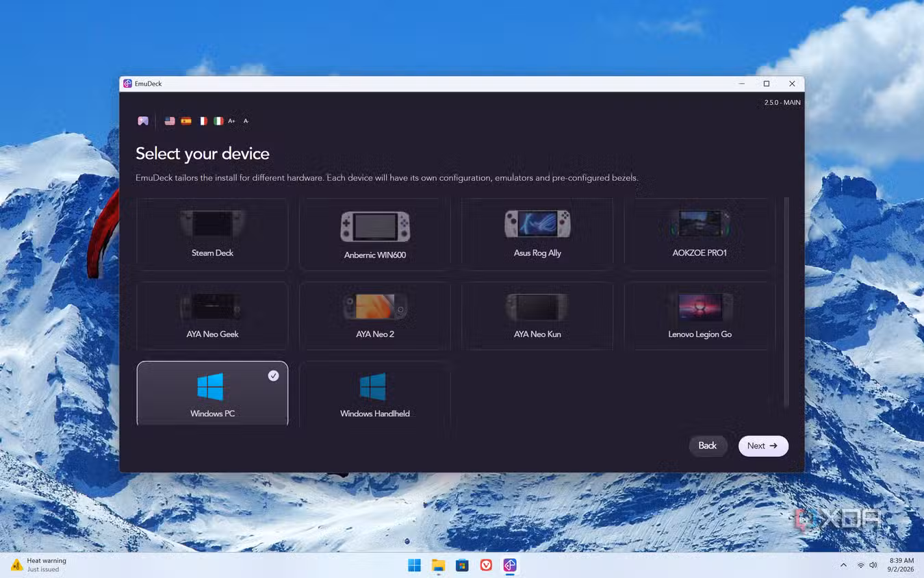Go Back to the previous step
Screen dimensions: 924x578
click(x=708, y=446)
